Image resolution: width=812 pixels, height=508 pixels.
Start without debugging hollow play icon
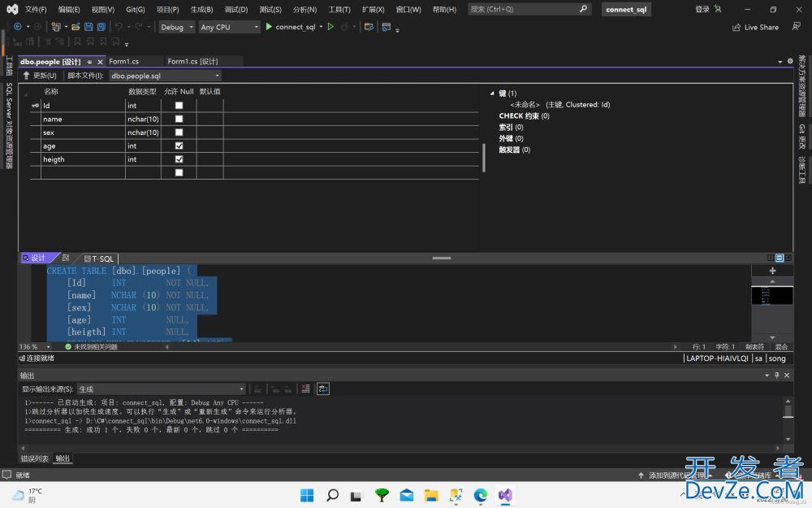330,27
